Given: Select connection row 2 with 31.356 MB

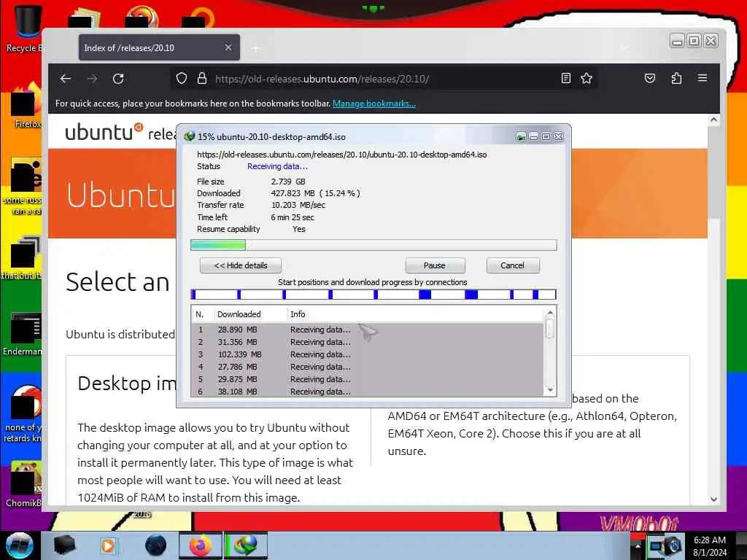Looking at the screenshot, I should point(367,342).
